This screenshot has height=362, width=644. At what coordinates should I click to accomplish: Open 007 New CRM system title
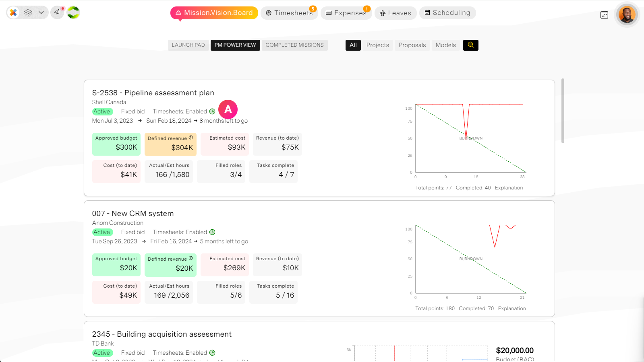pyautogui.click(x=133, y=214)
